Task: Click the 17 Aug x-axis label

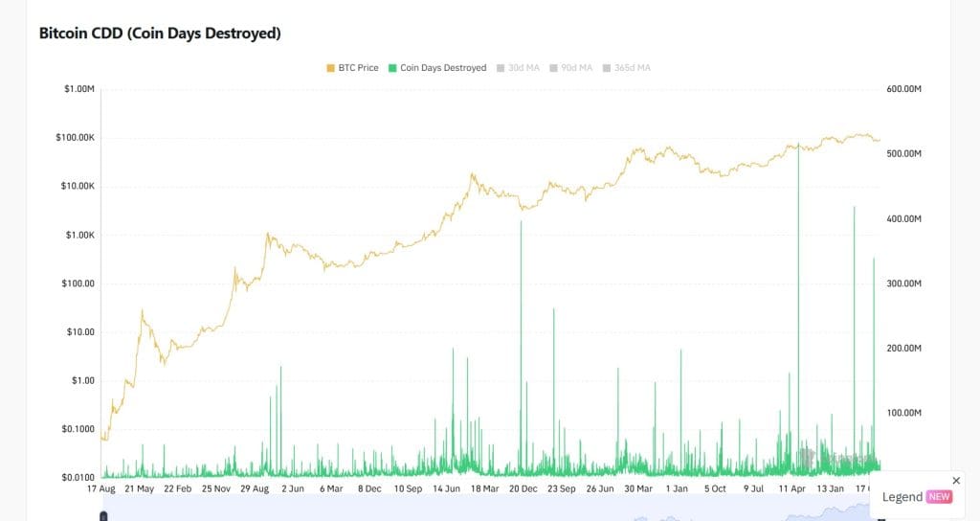Action: click(100, 488)
